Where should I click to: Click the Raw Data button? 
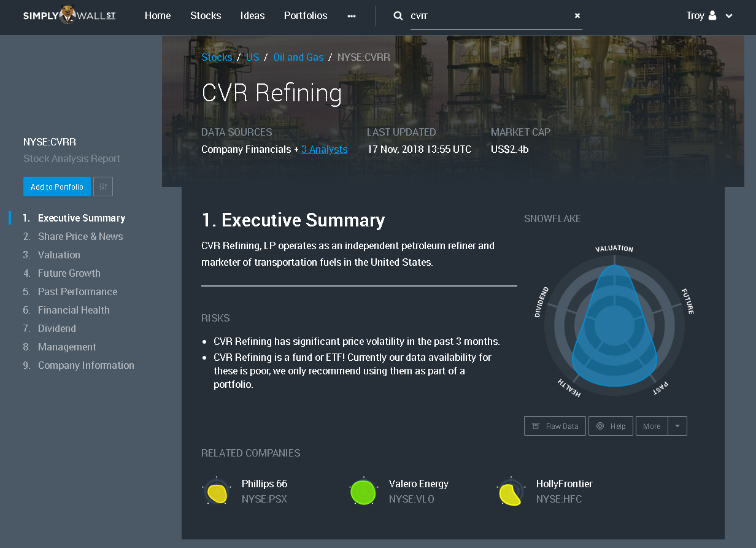(555, 426)
